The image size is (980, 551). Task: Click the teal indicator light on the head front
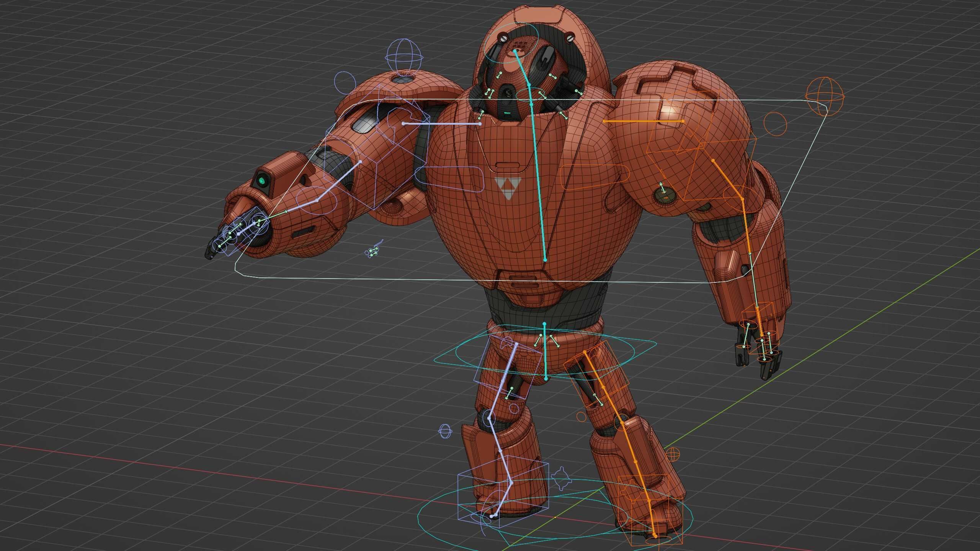[x=507, y=113]
